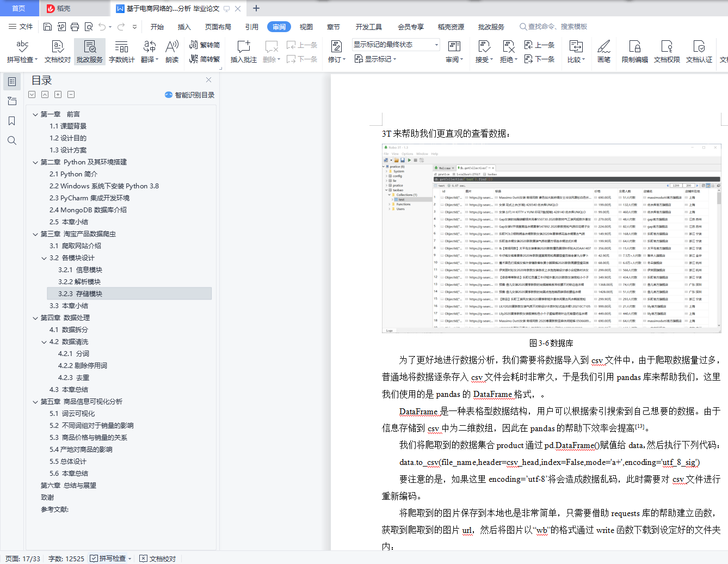Image resolution: width=728 pixels, height=564 pixels.
Task: Open the 显示标记 dropdown
Action: tap(375, 59)
